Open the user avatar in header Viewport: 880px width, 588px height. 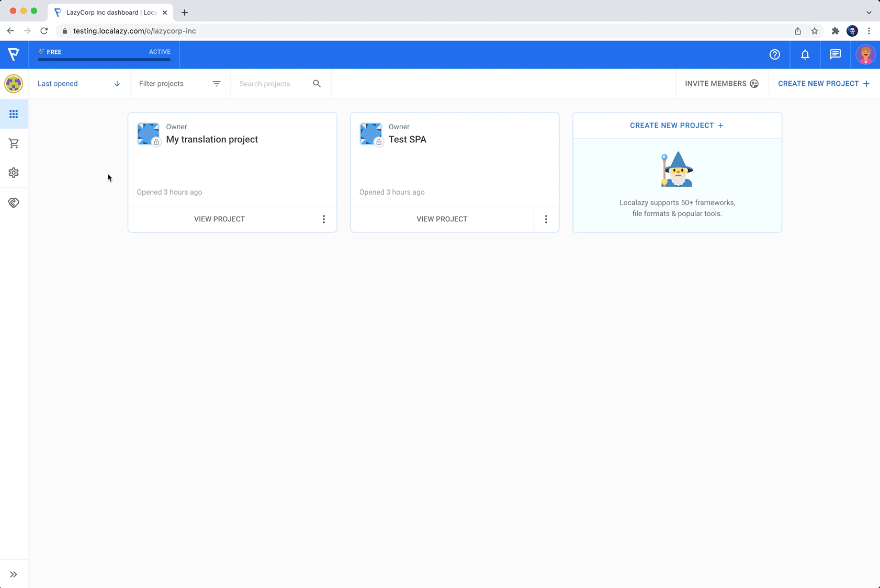click(865, 54)
